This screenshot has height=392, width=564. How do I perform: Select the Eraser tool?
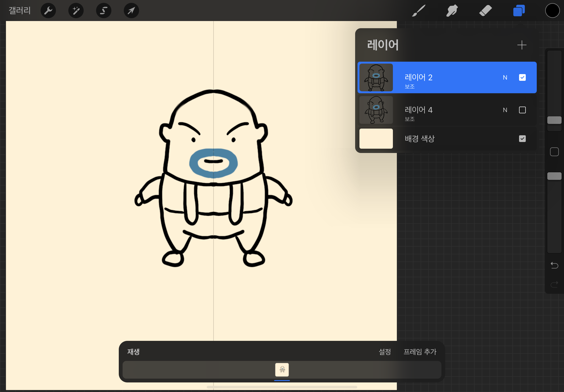[485, 11]
